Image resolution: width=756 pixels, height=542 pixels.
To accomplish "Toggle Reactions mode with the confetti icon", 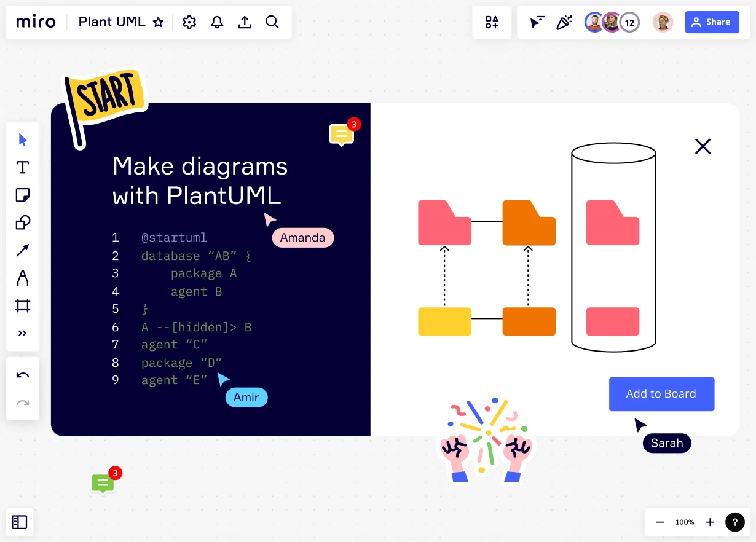I will tap(564, 22).
